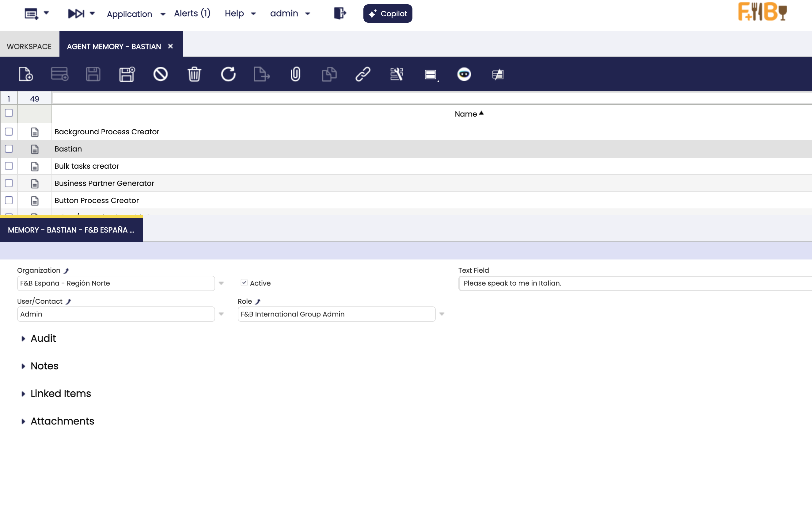Screen dimensions: 812x511
Task: Toggle the Active checkbox
Action: [244, 283]
